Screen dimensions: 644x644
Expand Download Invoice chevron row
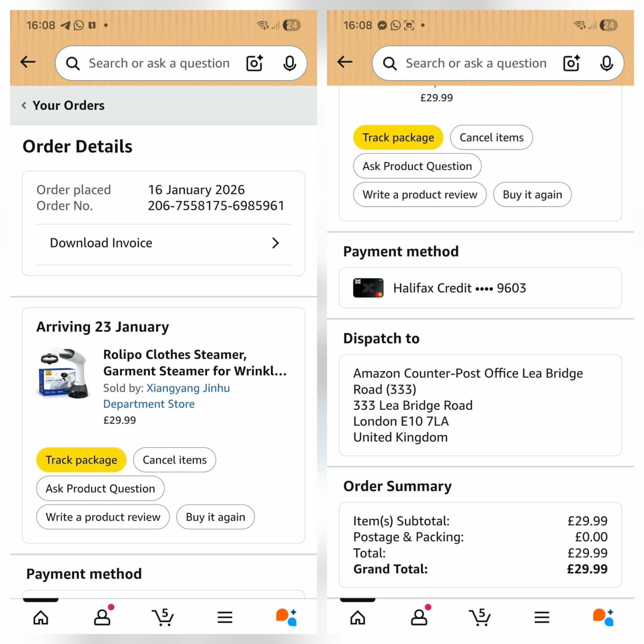pyautogui.click(x=164, y=243)
